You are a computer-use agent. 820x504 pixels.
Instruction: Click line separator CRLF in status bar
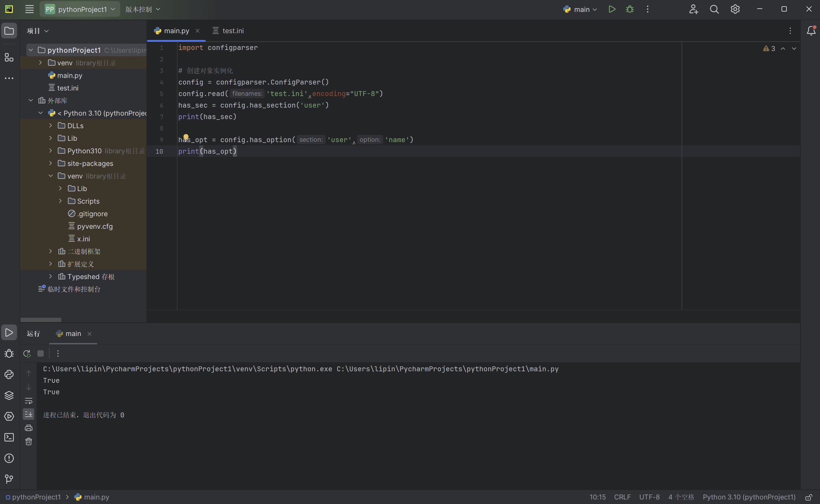click(x=622, y=497)
